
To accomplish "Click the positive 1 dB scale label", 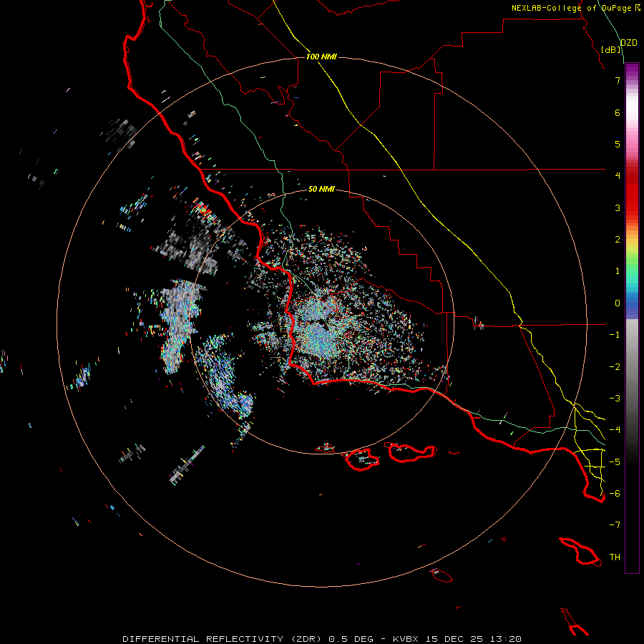I will pos(618,271).
